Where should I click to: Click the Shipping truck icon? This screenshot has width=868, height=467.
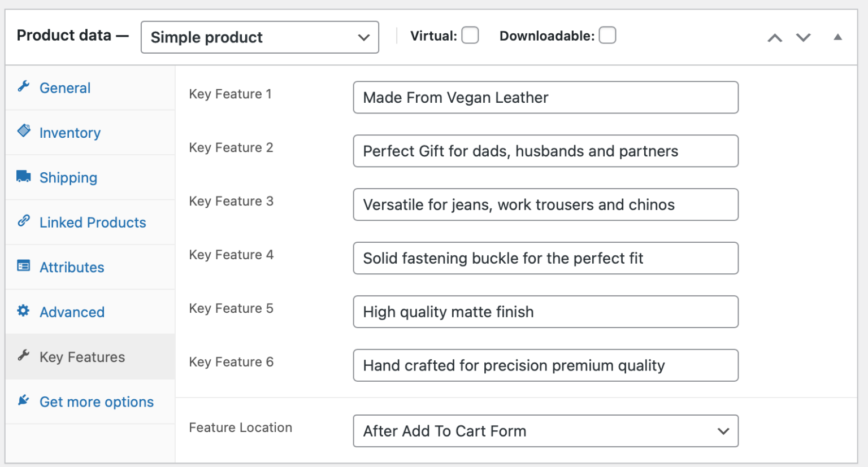24,176
